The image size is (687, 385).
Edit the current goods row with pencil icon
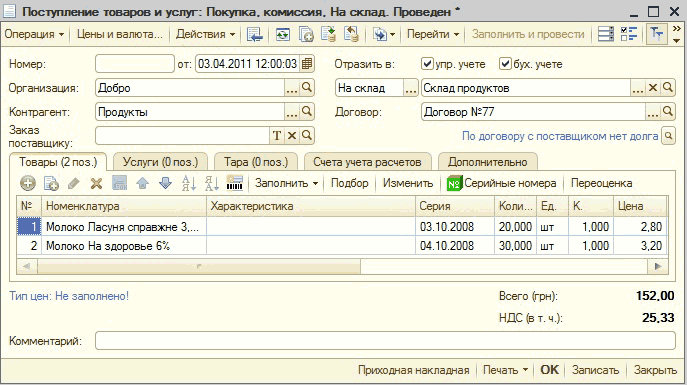click(74, 183)
